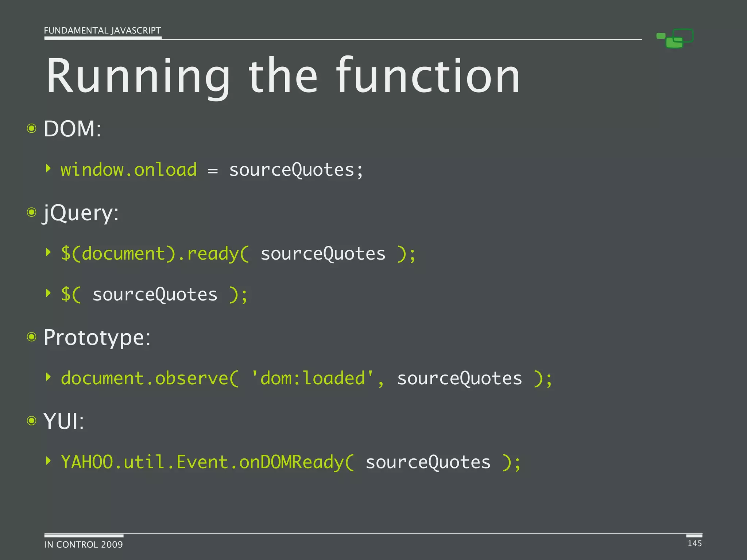
Task: Click the Prototype: heading
Action: tap(97, 337)
